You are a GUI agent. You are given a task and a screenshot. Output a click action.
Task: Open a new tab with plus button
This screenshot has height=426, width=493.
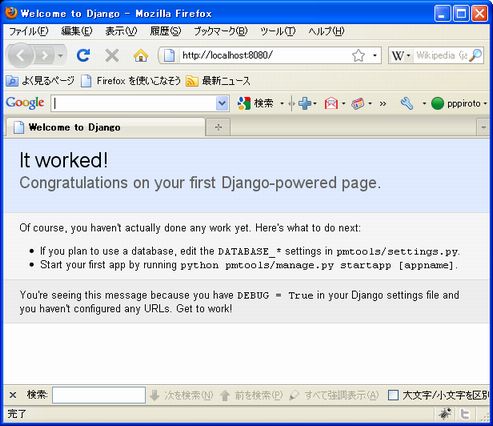pos(218,127)
